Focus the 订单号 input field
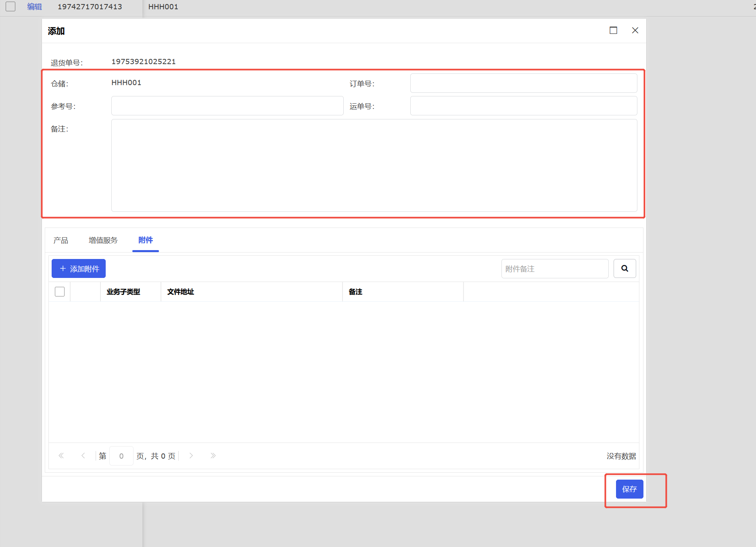The width and height of the screenshot is (756, 547). [x=524, y=83]
